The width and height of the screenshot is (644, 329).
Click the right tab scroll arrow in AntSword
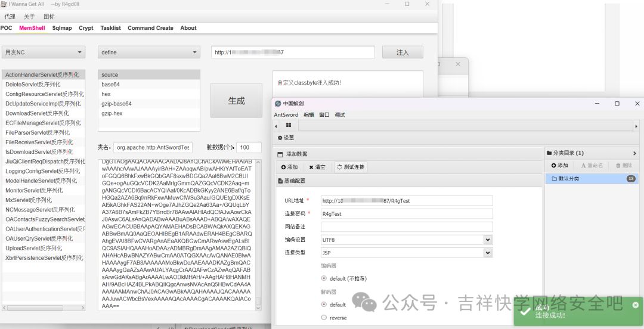click(x=636, y=126)
